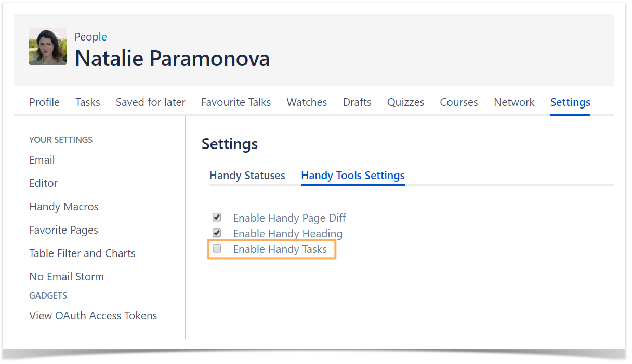
Task: Switch to the Quizzes tab
Action: pyautogui.click(x=406, y=102)
